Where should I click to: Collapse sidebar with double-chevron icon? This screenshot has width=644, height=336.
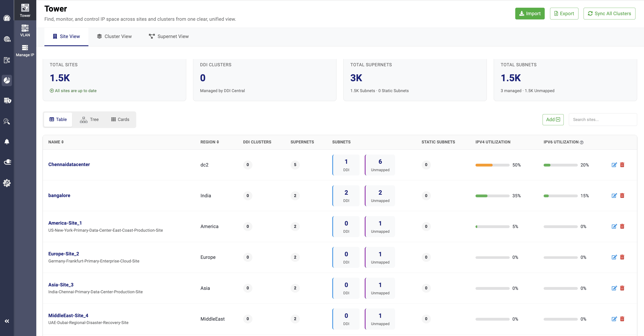click(7, 321)
